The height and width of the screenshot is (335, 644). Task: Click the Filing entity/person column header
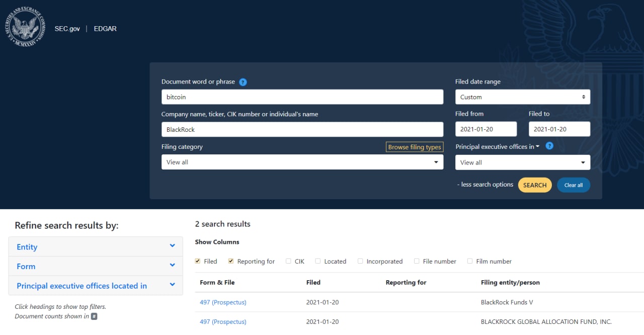[510, 282]
